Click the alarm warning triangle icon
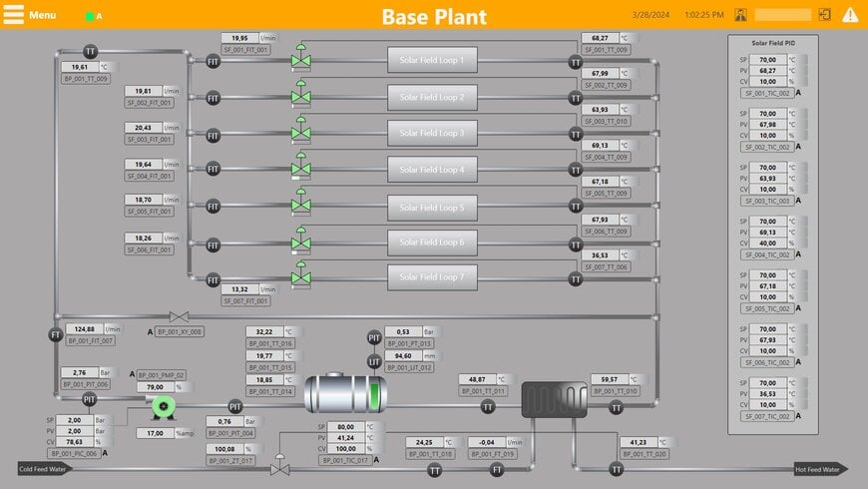868x489 pixels. pyautogui.click(x=850, y=15)
